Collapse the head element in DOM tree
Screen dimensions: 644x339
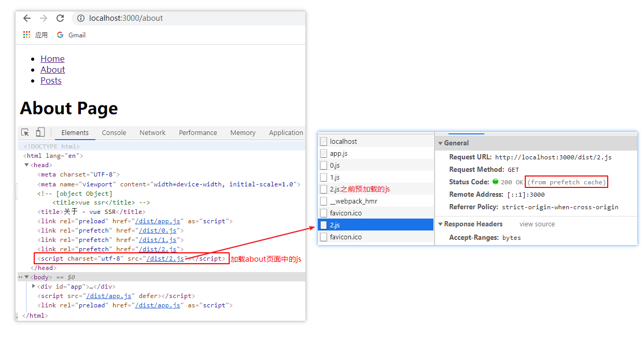point(26,165)
